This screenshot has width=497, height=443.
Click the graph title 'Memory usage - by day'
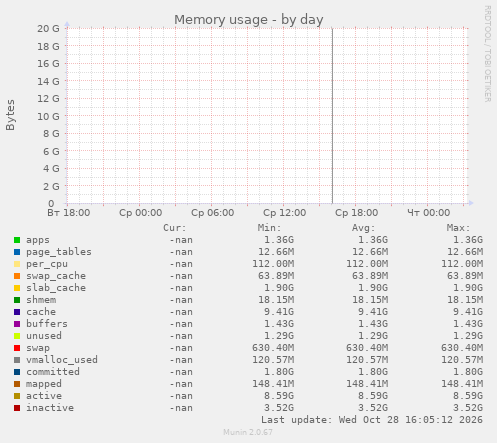[249, 20]
